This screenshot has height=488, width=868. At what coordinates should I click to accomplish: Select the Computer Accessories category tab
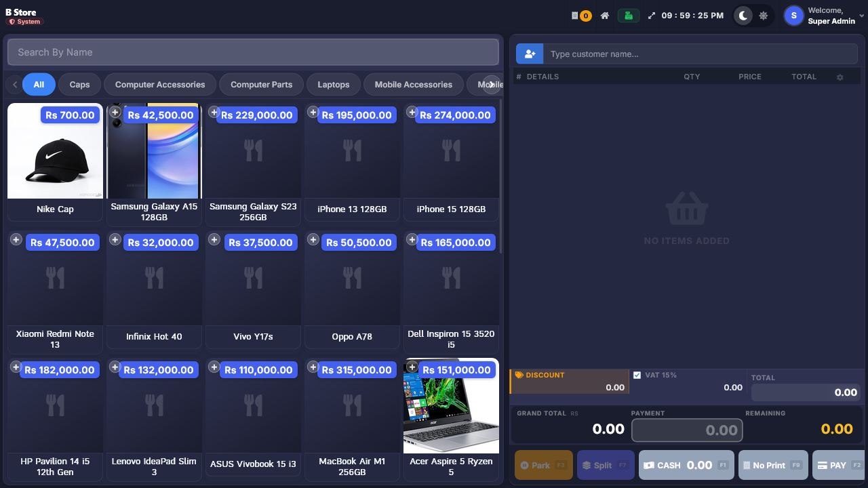160,85
